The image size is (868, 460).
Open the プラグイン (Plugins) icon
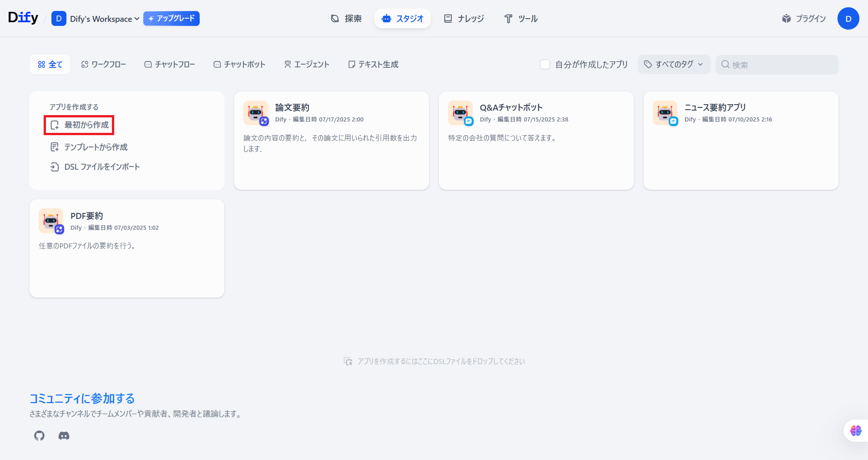coord(787,18)
